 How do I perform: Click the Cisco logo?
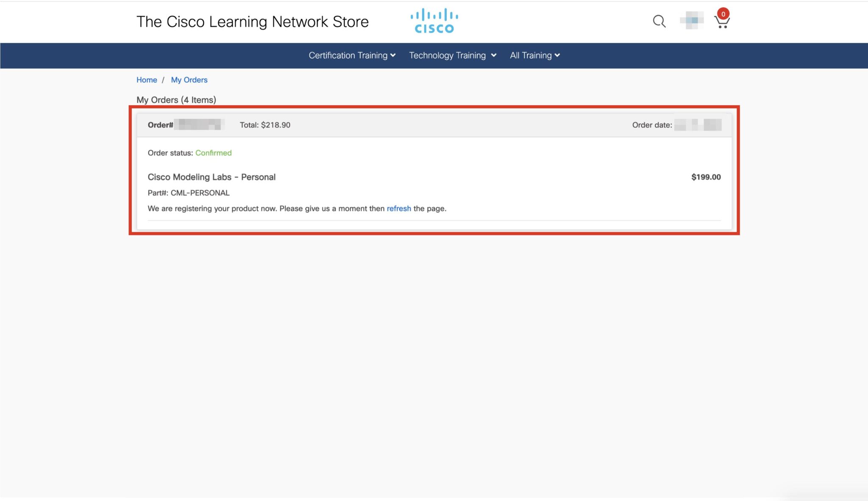434,20
